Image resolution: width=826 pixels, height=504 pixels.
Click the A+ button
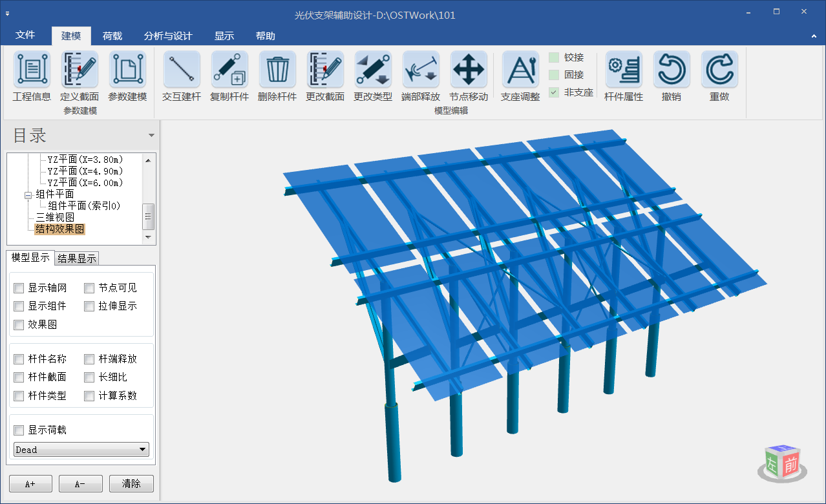click(x=30, y=483)
